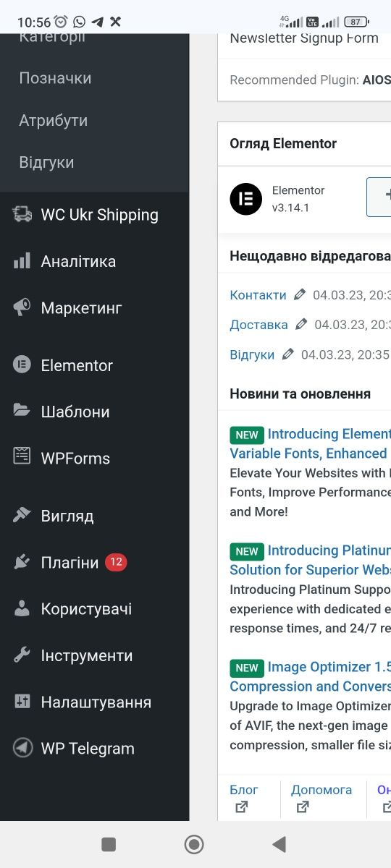Open the Плагіни menu label

[70, 562]
